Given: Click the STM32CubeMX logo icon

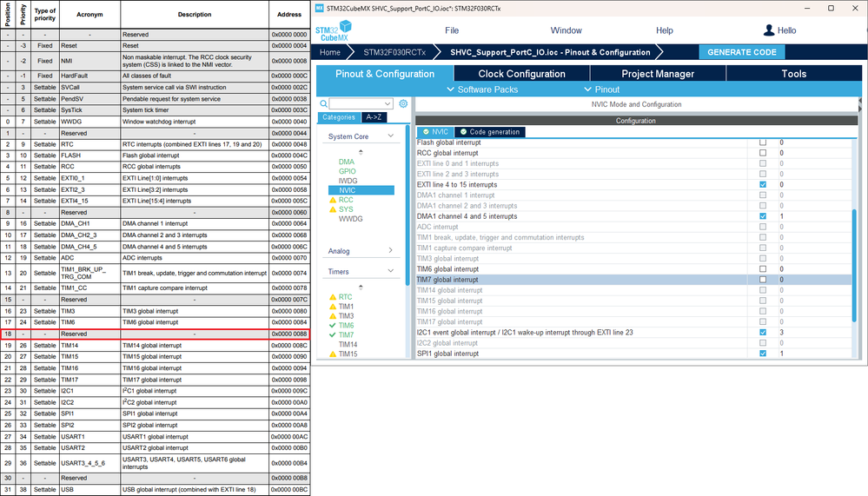Looking at the screenshot, I should [x=334, y=30].
